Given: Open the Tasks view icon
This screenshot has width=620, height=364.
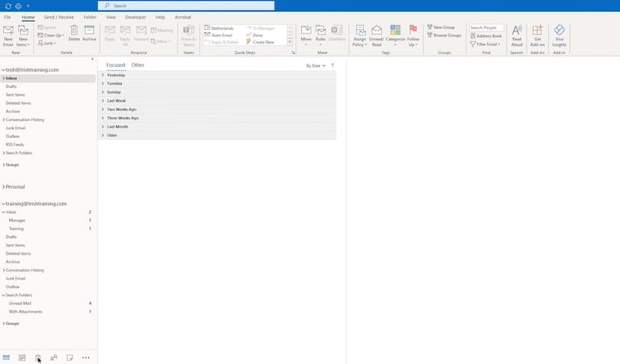Looking at the screenshot, I should pyautogui.click(x=38, y=358).
